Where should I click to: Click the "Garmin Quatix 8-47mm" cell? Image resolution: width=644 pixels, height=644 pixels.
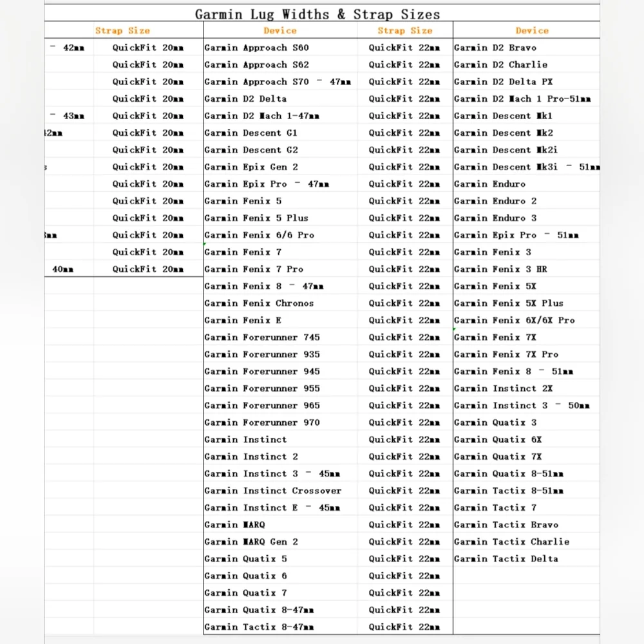(x=281, y=611)
